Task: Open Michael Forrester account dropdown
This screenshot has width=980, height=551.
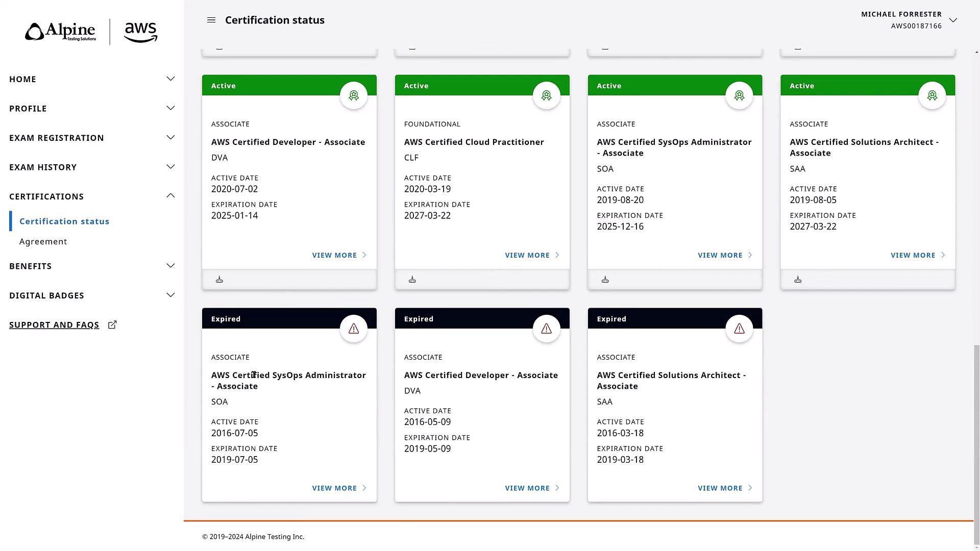Action: pyautogui.click(x=953, y=20)
